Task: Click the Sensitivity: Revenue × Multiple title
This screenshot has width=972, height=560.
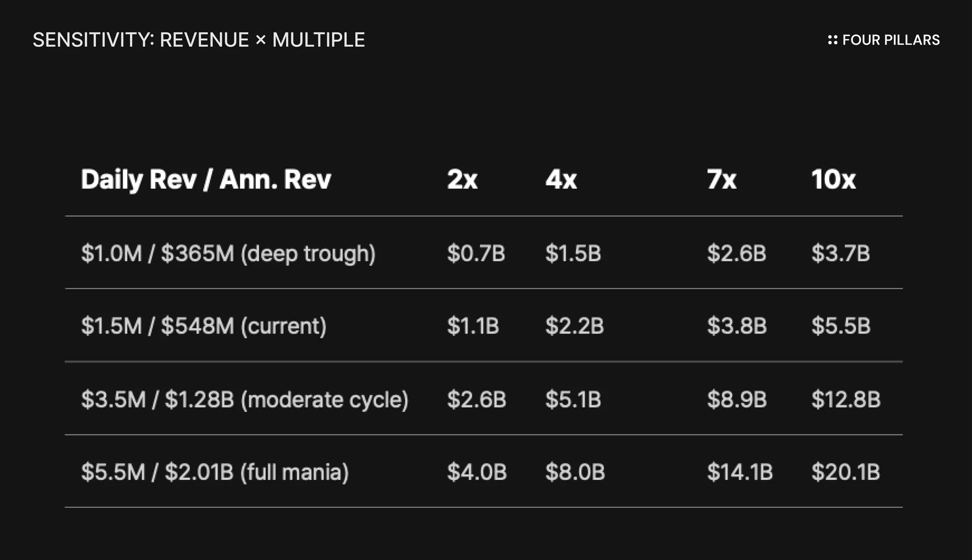Action: coord(198,40)
